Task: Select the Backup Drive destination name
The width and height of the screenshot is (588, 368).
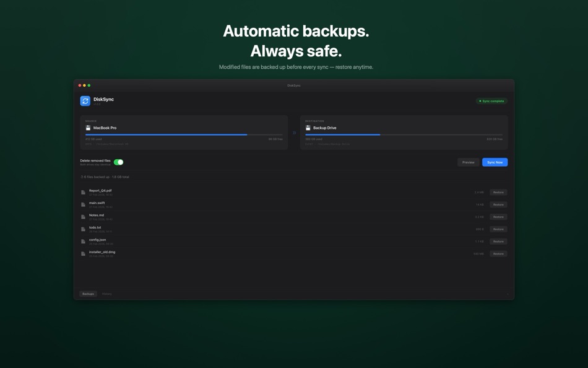Action: [x=325, y=128]
